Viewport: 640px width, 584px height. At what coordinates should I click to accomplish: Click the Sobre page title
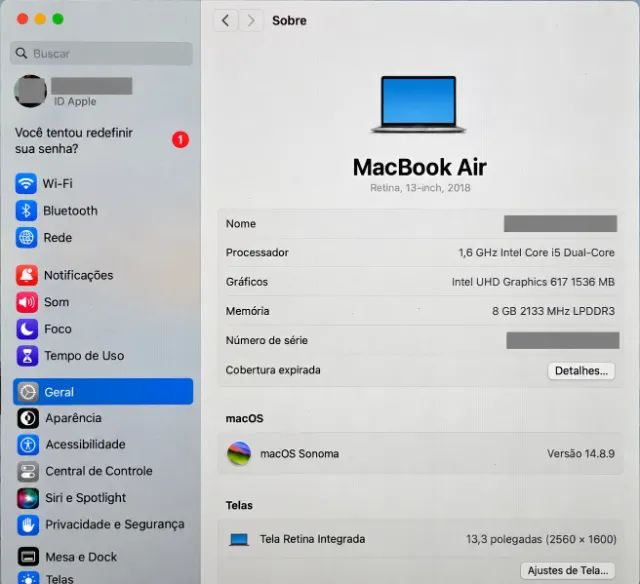289,20
